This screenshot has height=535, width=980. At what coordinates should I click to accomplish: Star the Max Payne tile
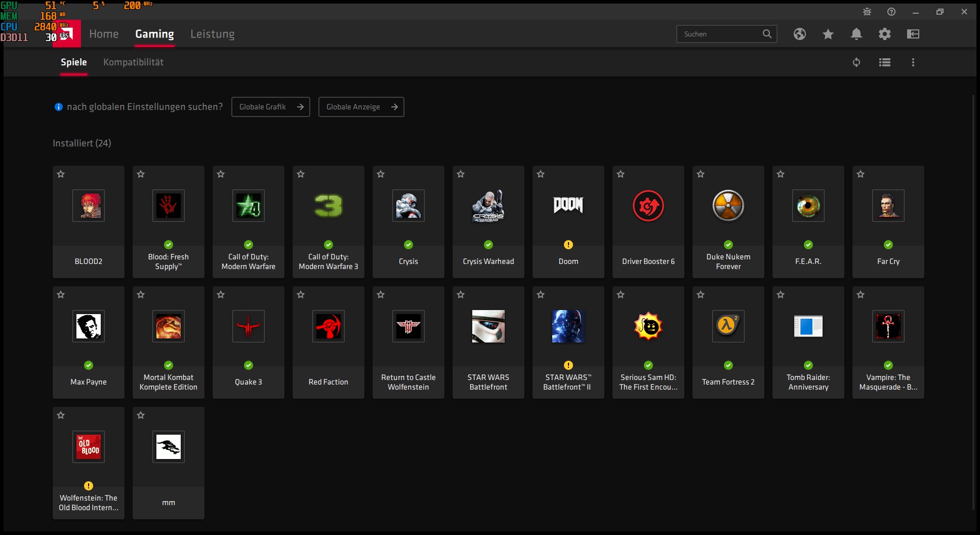coord(61,295)
